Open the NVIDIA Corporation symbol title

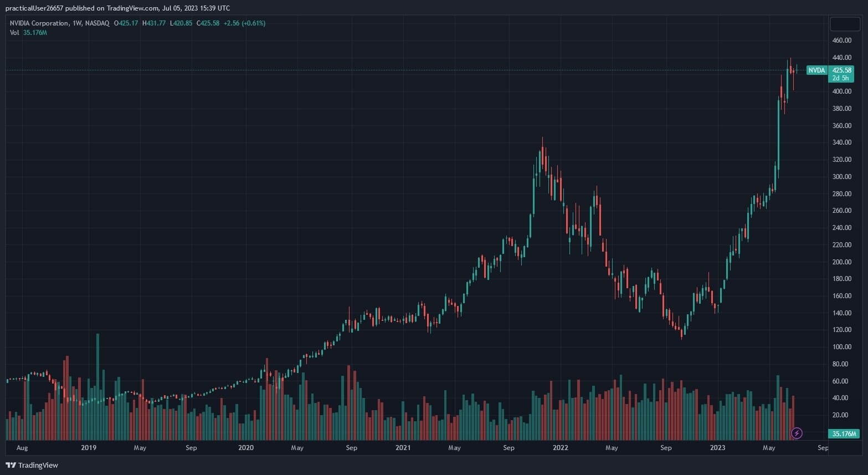point(39,23)
